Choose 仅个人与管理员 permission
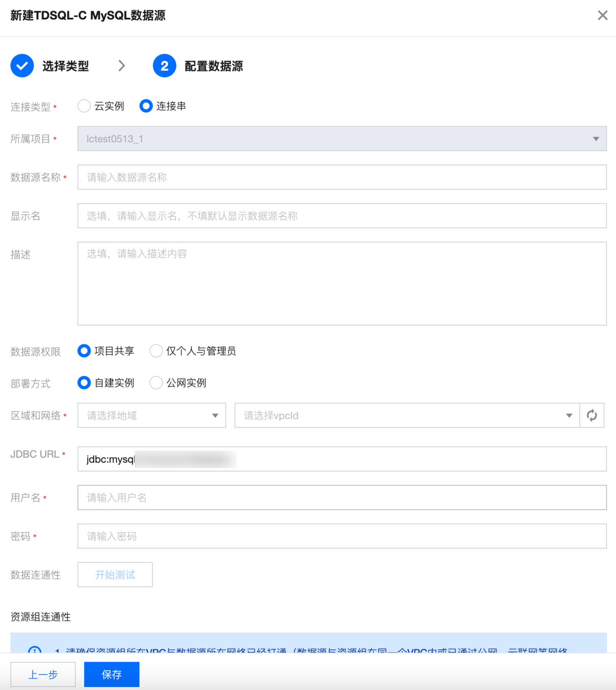 click(156, 351)
